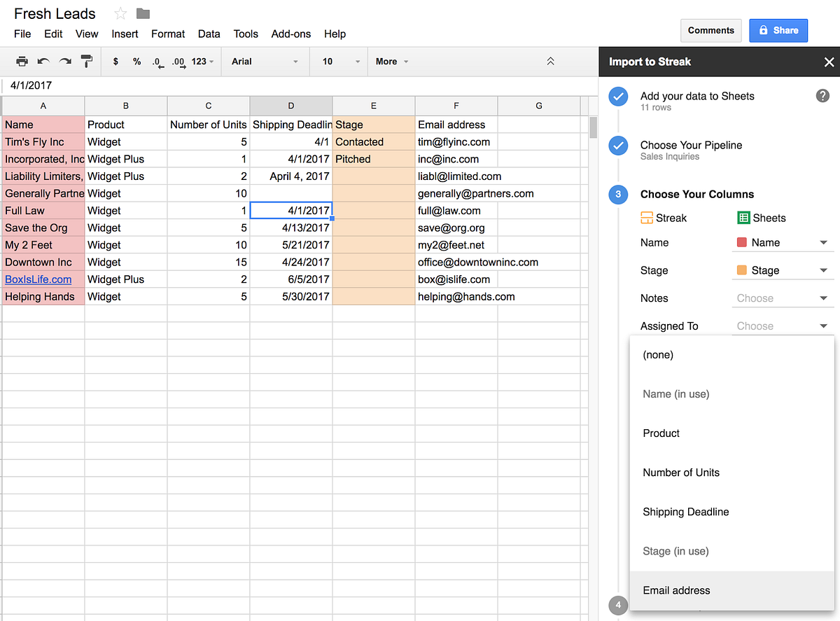Click the Email address header cell

[456, 125]
